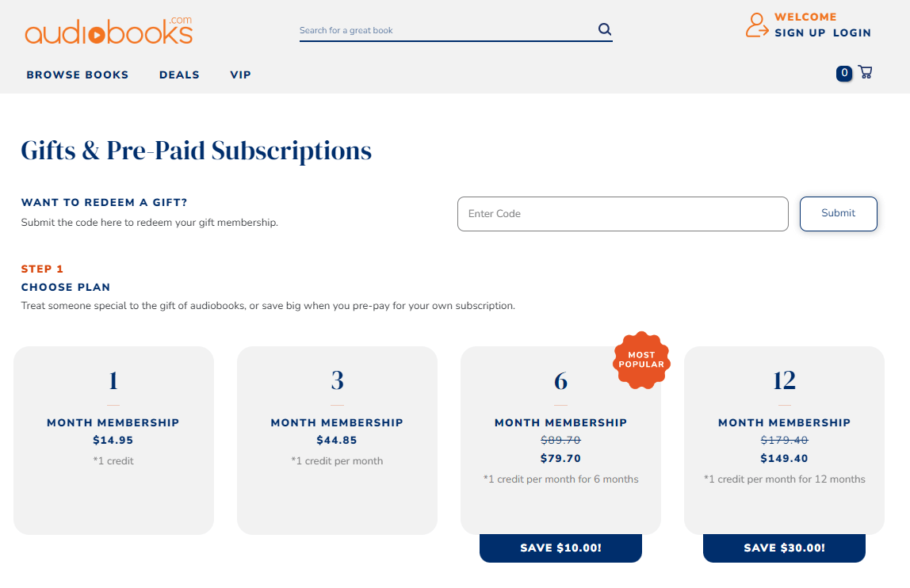Click the search magnifier icon
910x588 pixels.
[605, 29]
